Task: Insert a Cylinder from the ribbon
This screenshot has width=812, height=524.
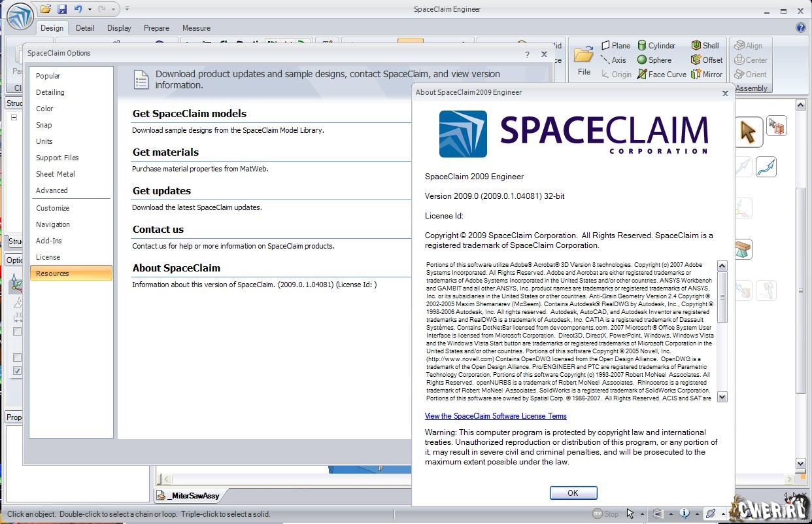Action: point(656,46)
